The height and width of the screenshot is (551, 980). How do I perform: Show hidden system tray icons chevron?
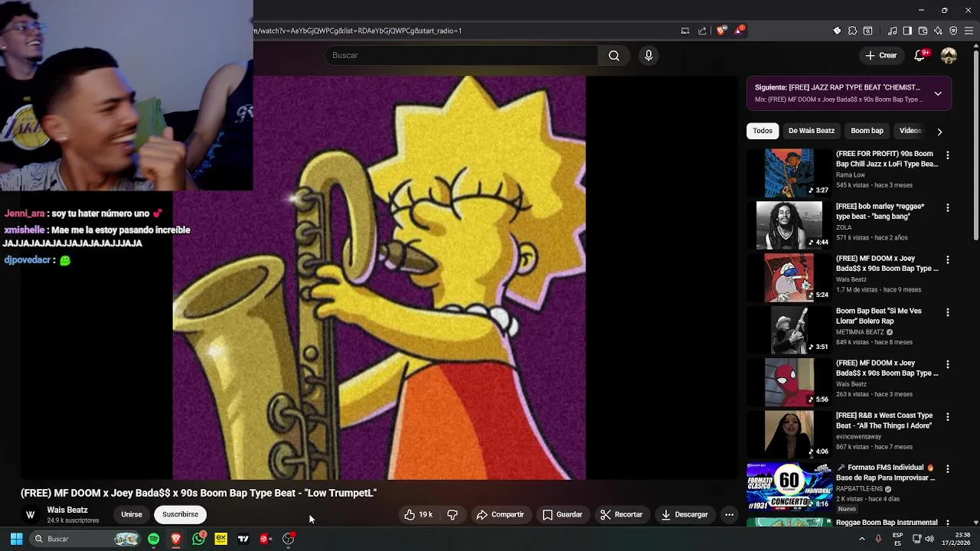pos(861,539)
